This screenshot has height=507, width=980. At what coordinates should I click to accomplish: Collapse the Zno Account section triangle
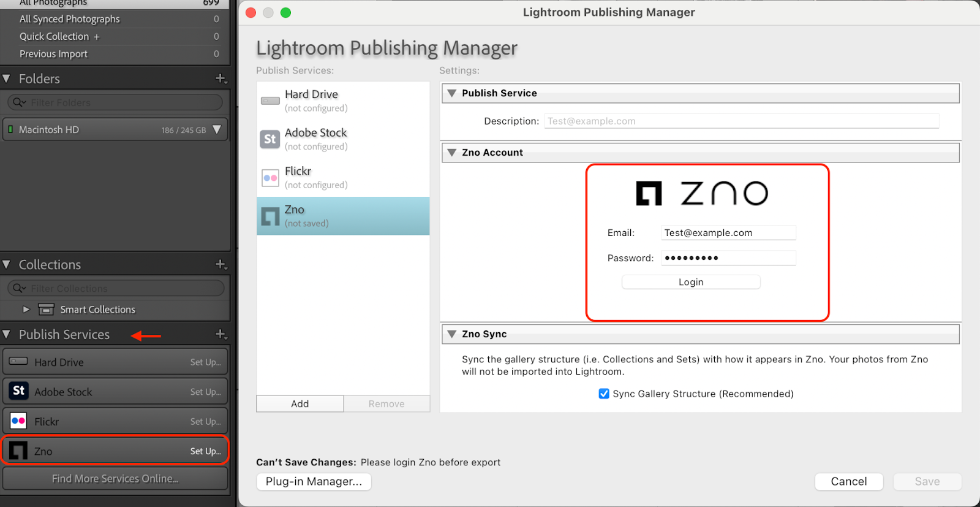tap(452, 153)
